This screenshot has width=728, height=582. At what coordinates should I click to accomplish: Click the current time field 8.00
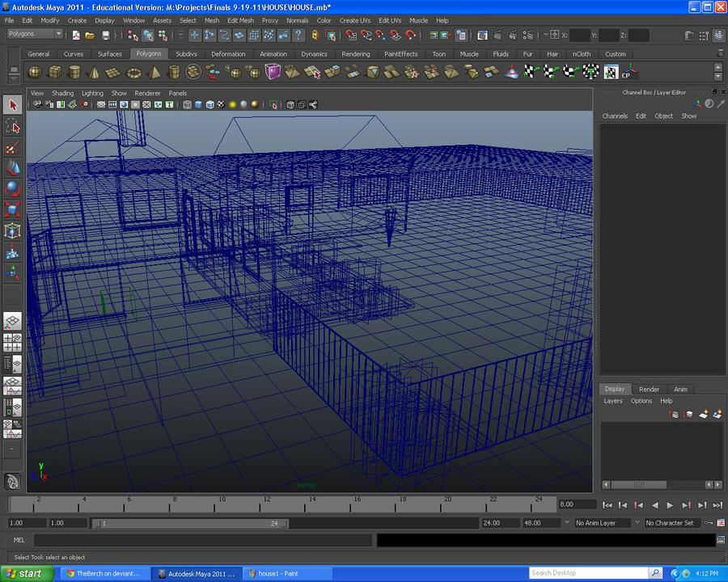point(577,504)
